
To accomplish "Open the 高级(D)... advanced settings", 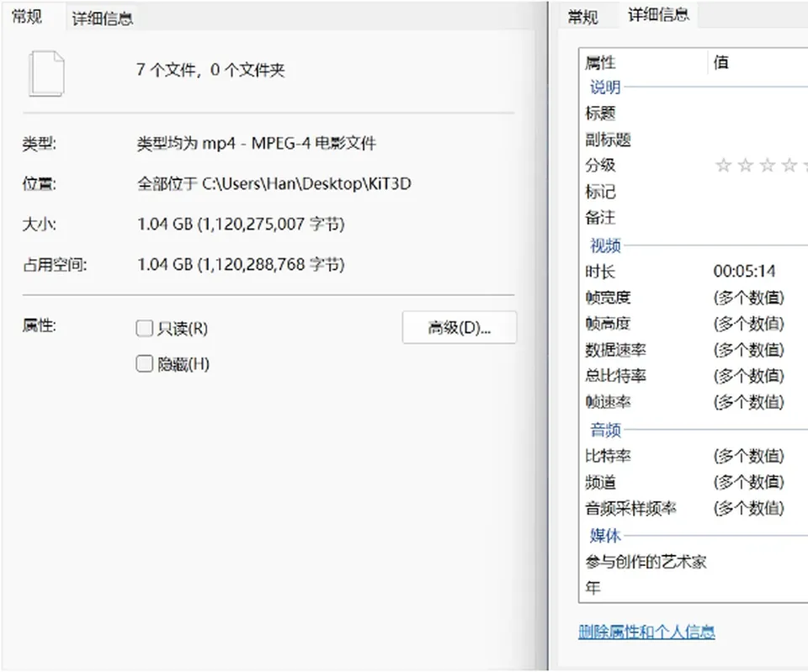I will coord(460,327).
